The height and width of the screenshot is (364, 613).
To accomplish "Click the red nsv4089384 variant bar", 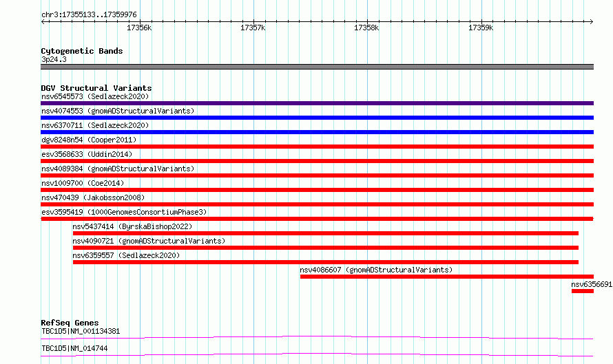I will (x=317, y=175).
